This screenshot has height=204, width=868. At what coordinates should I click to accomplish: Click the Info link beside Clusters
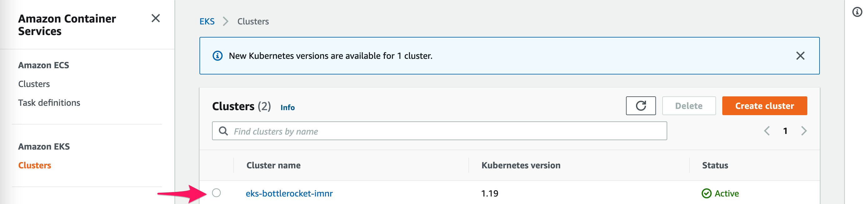point(287,108)
